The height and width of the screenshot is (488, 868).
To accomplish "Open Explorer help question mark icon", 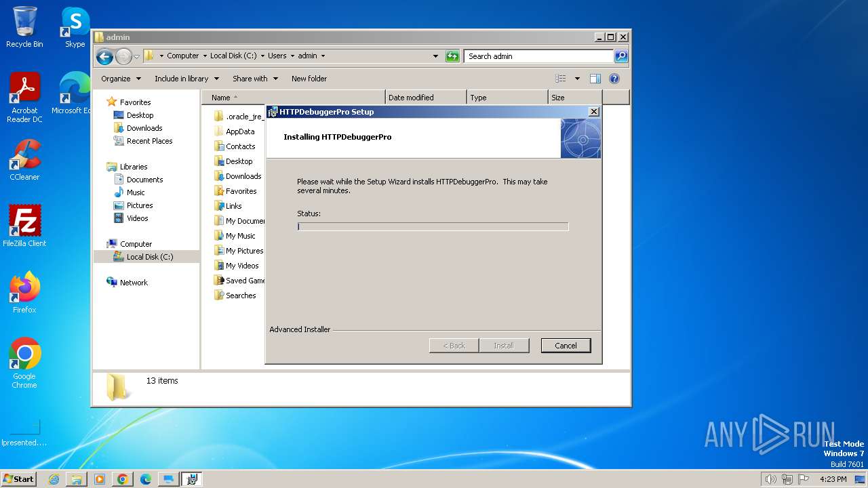I will (614, 79).
